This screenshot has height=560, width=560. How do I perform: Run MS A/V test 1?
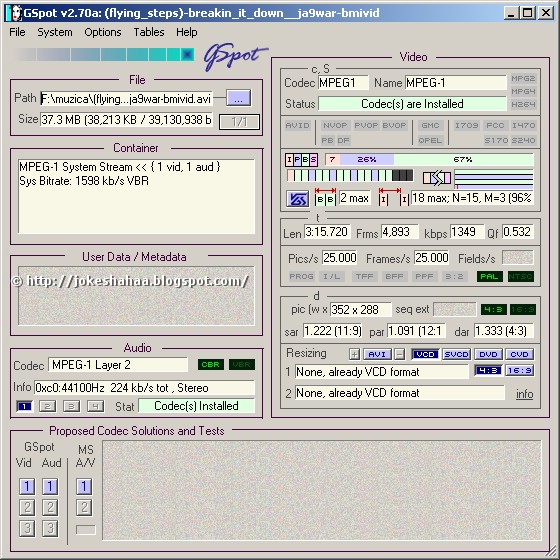pyautogui.click(x=84, y=486)
